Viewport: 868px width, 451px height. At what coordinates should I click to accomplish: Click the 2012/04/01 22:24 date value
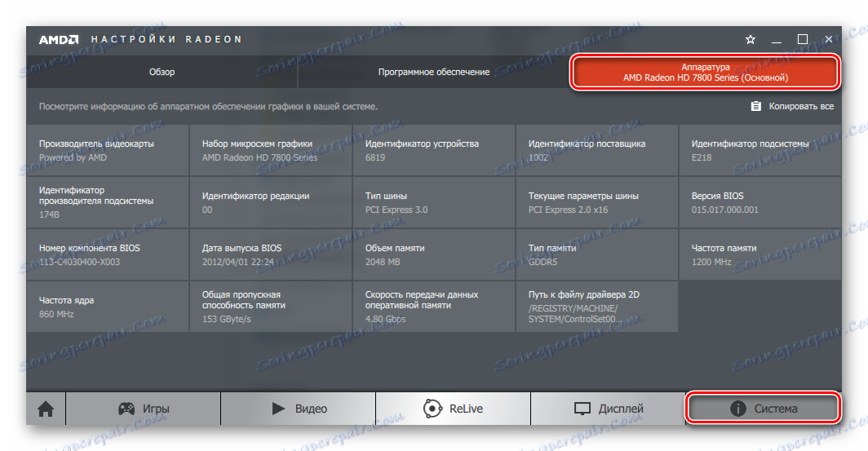[237, 262]
